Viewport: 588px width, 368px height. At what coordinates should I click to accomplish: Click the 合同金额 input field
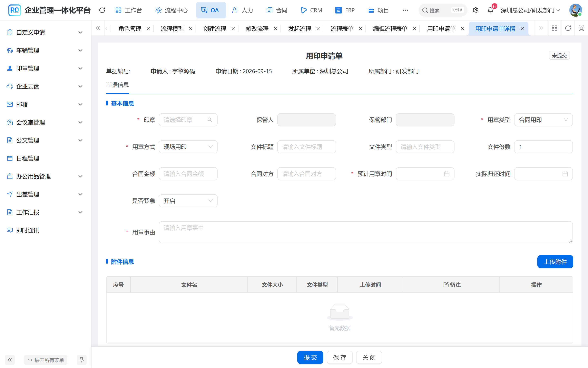pos(188,174)
